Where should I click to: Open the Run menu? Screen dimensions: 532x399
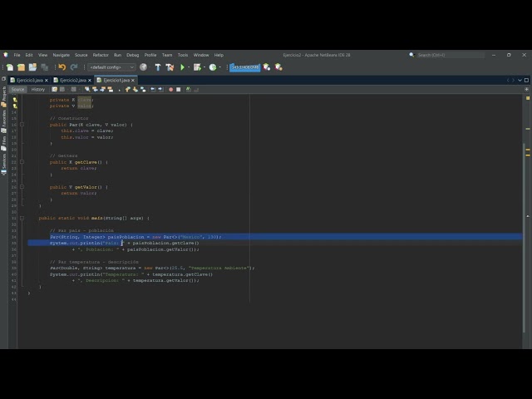pyautogui.click(x=117, y=55)
